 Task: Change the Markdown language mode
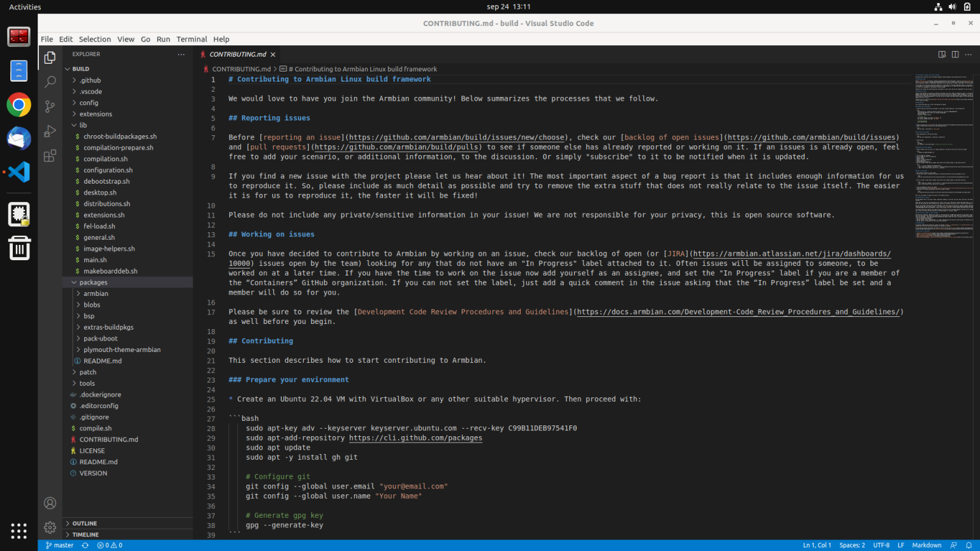pyautogui.click(x=926, y=545)
